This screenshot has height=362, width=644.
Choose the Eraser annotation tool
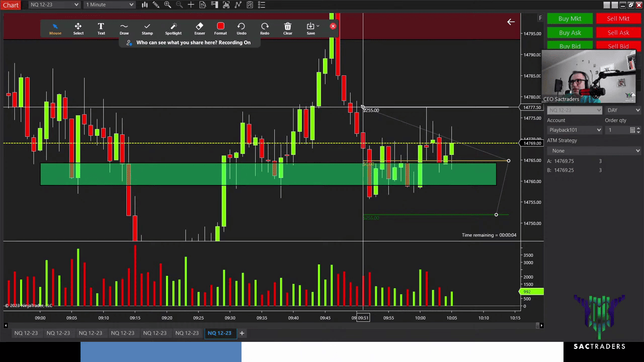click(199, 29)
